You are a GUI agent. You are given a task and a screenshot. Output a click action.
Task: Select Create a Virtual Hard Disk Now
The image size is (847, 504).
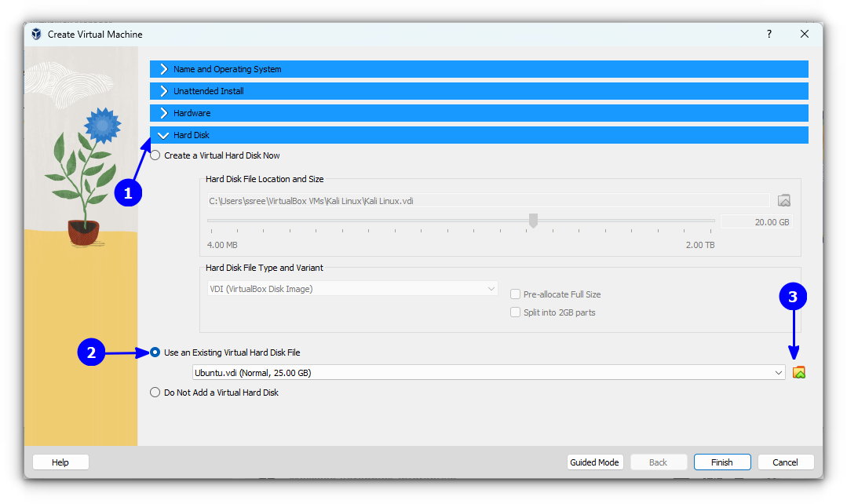[x=155, y=155]
